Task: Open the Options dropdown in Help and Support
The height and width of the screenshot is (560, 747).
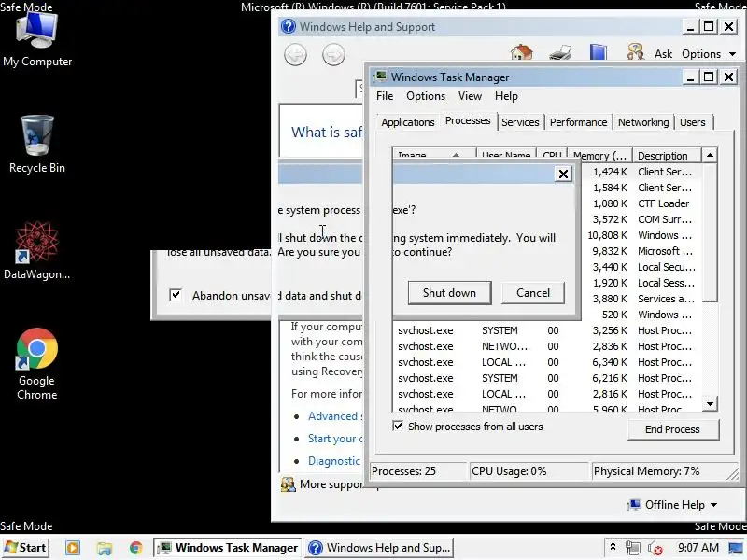Action: point(709,54)
